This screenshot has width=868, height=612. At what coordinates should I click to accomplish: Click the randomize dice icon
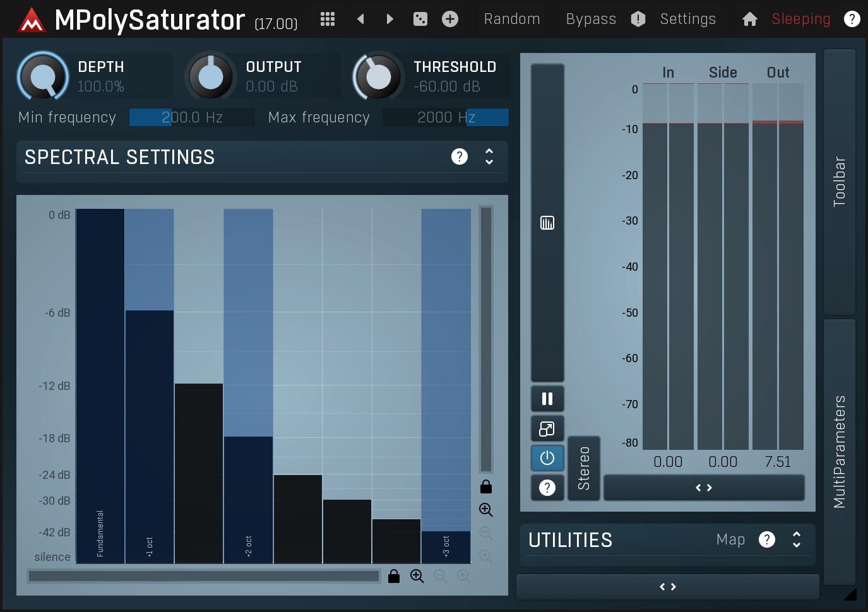pyautogui.click(x=420, y=19)
